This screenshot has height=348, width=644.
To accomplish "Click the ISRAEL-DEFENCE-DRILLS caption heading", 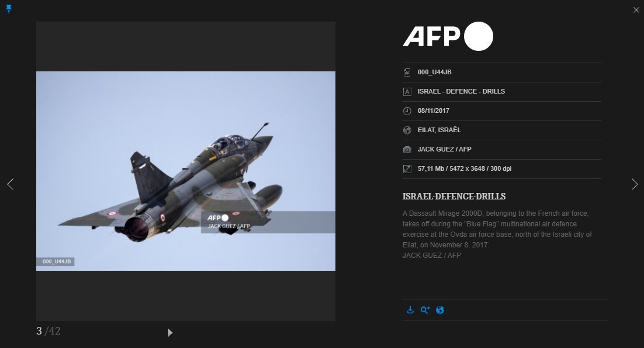I will click(454, 197).
